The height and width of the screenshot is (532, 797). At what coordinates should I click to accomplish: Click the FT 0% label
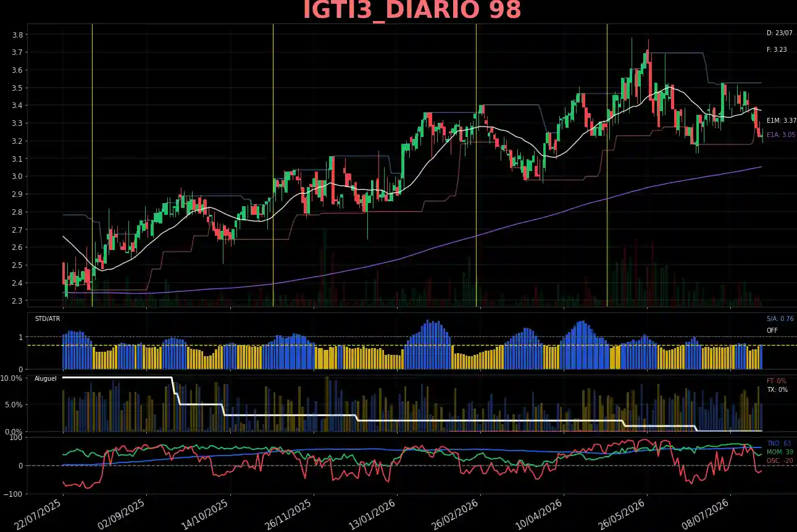click(x=776, y=381)
